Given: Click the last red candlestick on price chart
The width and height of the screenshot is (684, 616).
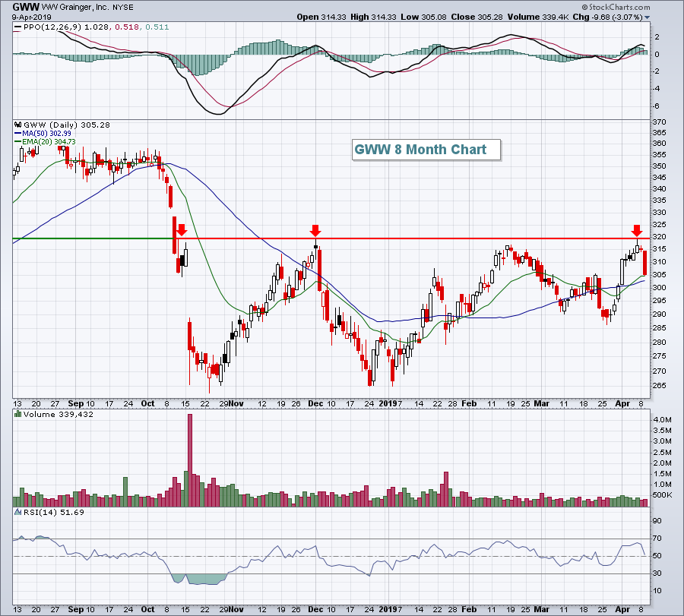Looking at the screenshot, I should (644, 263).
